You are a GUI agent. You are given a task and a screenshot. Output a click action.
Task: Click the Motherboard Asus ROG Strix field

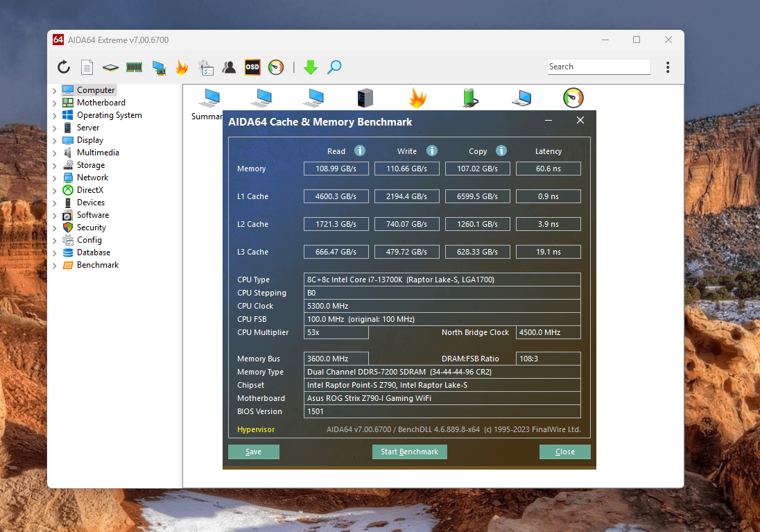coord(442,398)
